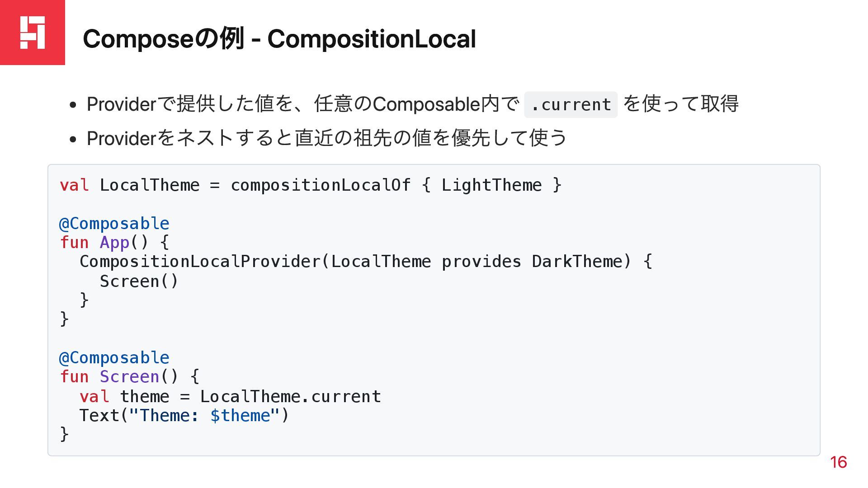
Task: Click the CompositionLocalProvider call
Action: (199, 262)
